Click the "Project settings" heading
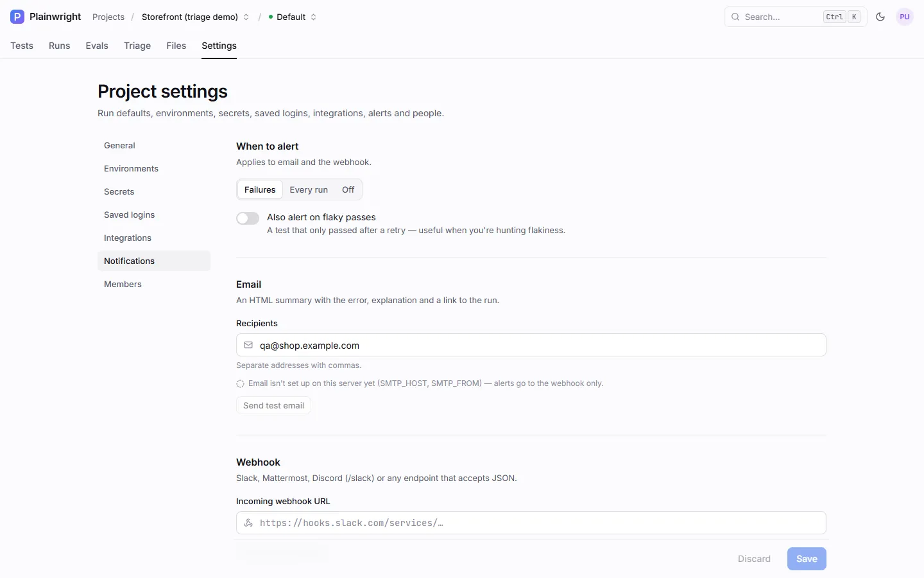This screenshot has height=578, width=924. point(162,91)
